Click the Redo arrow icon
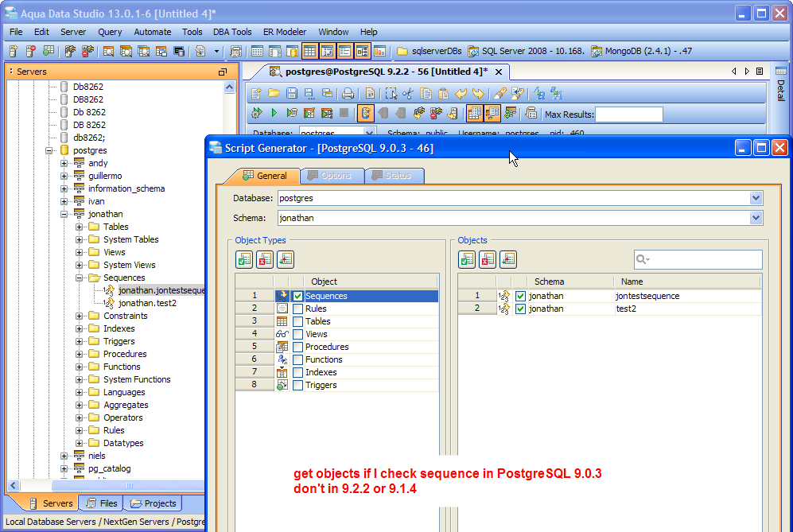The image size is (793, 532). [478, 93]
